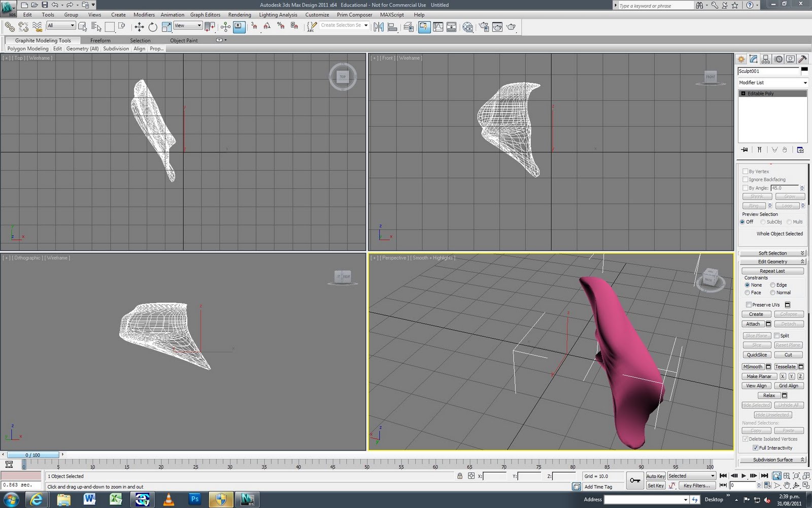Activate the Mirror tool icon
Viewport: 812px width, 508px height.
click(380, 26)
